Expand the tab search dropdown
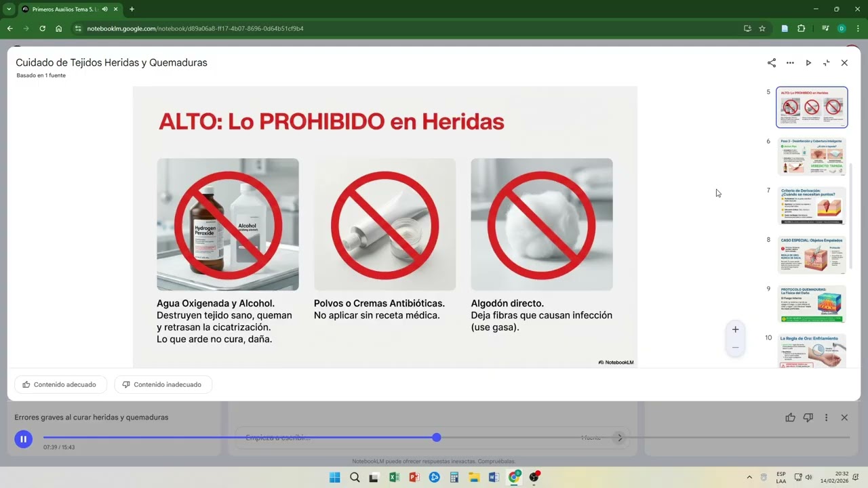Screen dimensions: 868x488 (9, 9)
